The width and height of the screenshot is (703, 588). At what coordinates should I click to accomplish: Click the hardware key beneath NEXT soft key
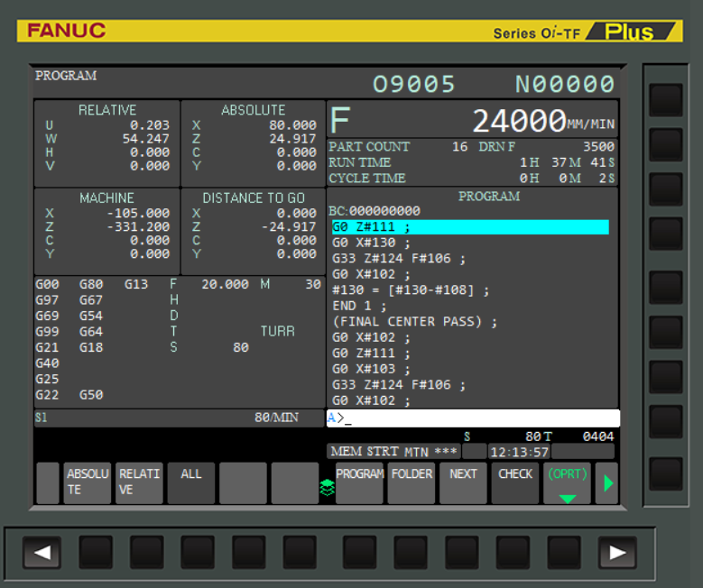coord(462,553)
